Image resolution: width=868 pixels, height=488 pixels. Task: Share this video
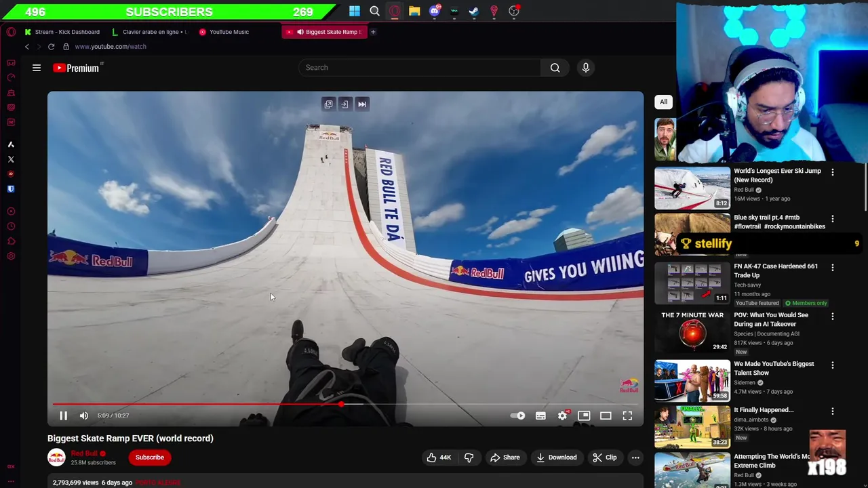point(505,457)
